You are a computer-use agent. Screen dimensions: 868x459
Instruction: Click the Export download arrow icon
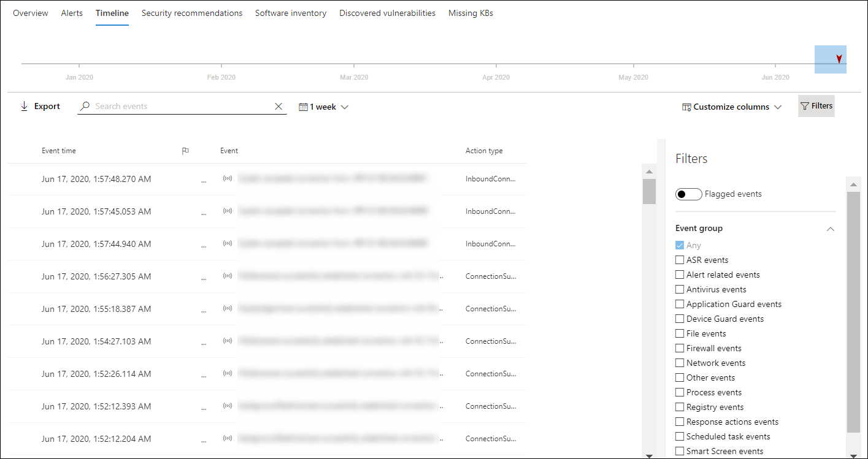click(x=25, y=106)
